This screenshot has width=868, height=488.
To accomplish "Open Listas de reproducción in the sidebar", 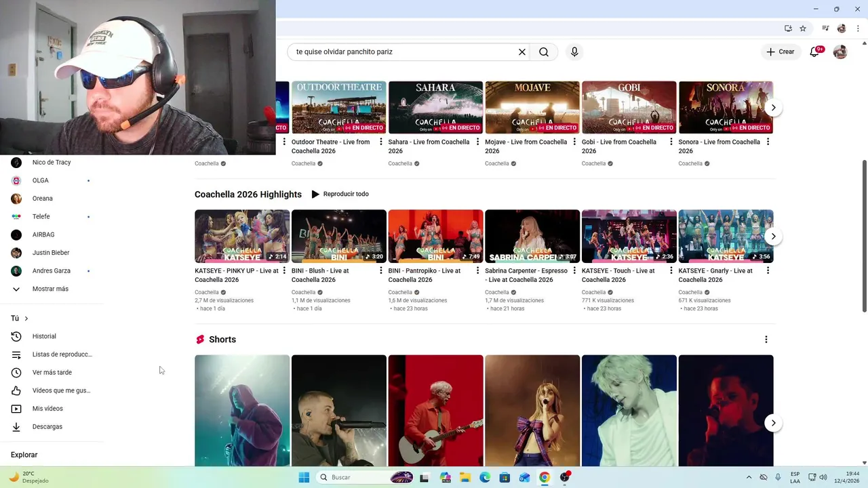I will (52, 354).
